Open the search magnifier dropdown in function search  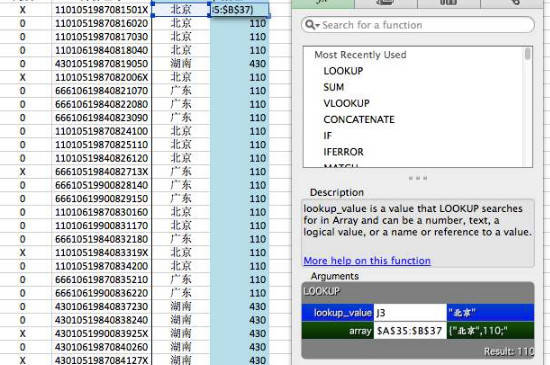pos(312,25)
